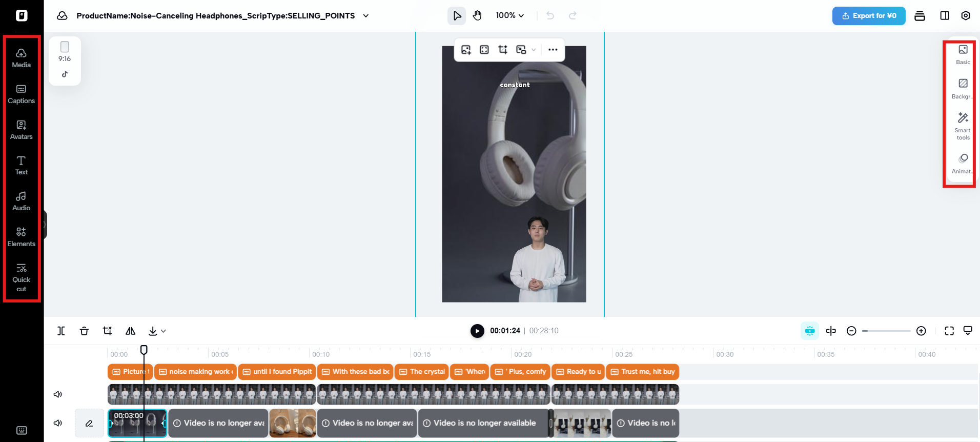This screenshot has width=980, height=442.
Task: Click the redo arrow
Action: [x=573, y=16]
